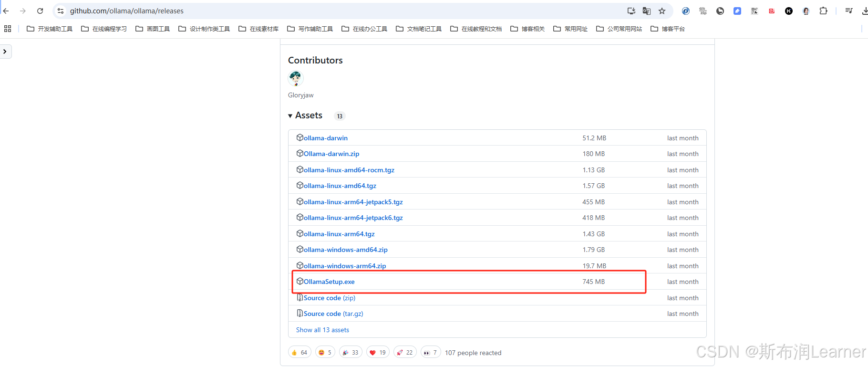Go back to the previous page
Screen dimensions: 868x367
coord(6,10)
